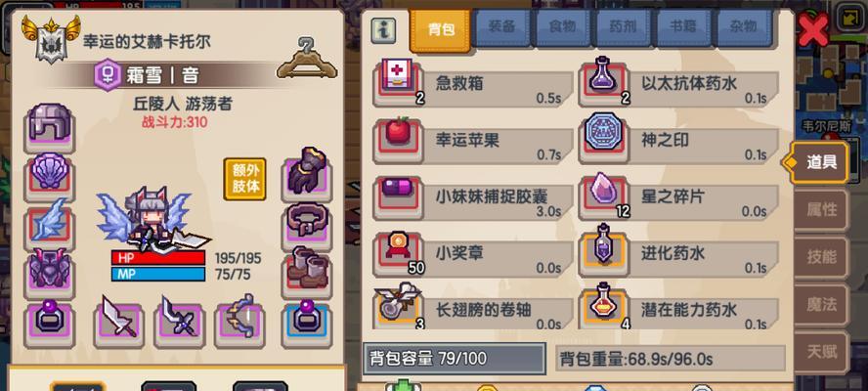Open the 技能 side tab
Image resolution: width=868 pixels, height=391 pixels.
[821, 257]
